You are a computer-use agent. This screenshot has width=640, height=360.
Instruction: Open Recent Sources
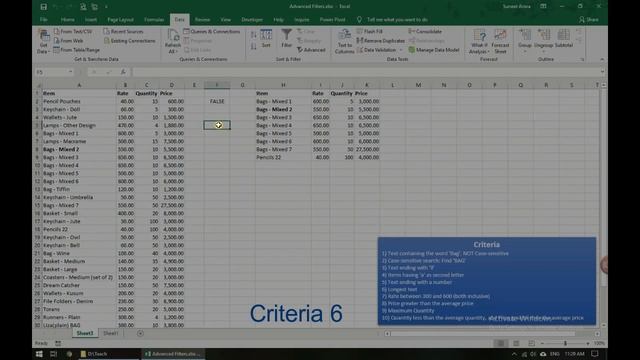click(x=123, y=31)
